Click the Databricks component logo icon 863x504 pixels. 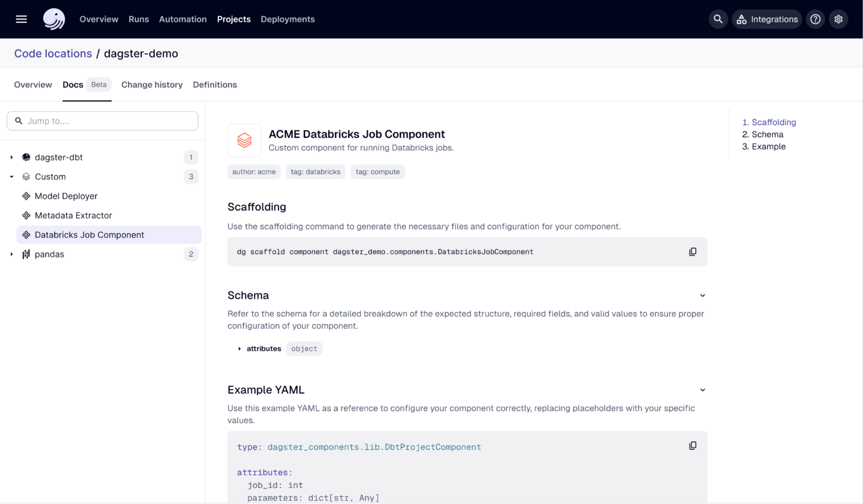click(x=244, y=140)
